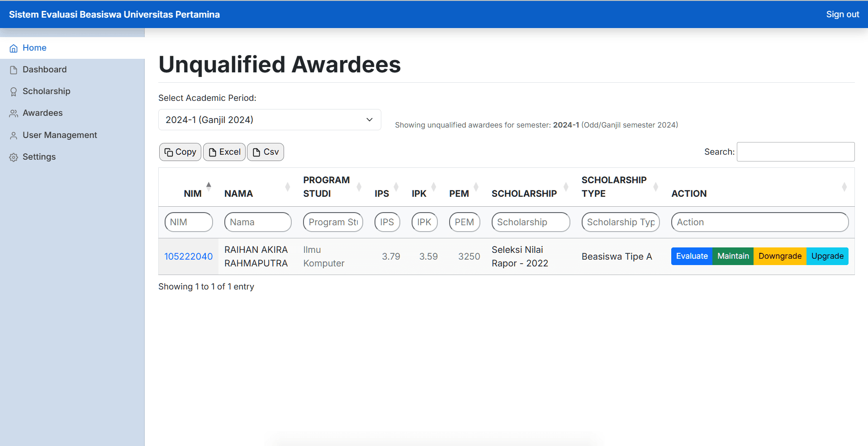Click the Copy button to copy table
The height and width of the screenshot is (446, 868).
[180, 152]
